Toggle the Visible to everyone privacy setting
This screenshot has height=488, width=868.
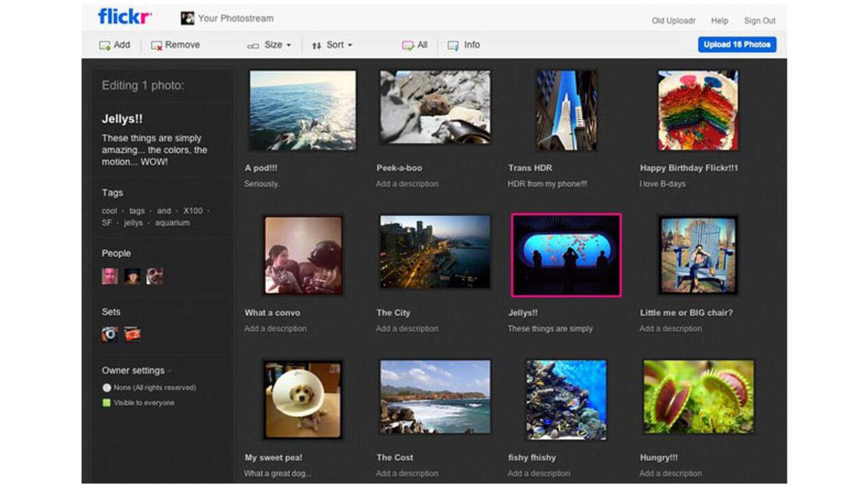[106, 403]
